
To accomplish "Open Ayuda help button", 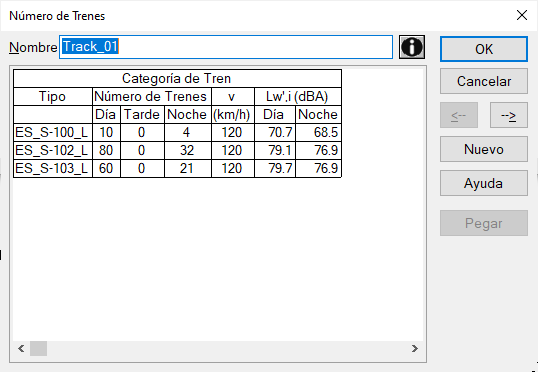I will click(484, 183).
